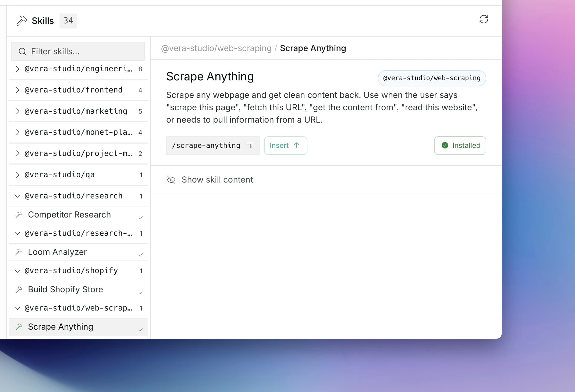Click the refresh skills icon
The height and width of the screenshot is (392, 575).
tap(484, 19)
